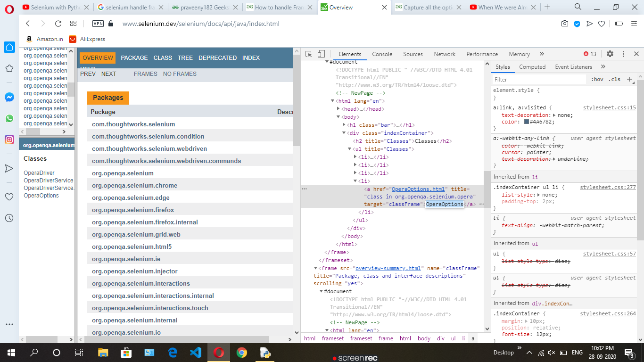Screen dimensions: 644x362
Task: Open the Computed styles tab
Action: tap(532, 67)
